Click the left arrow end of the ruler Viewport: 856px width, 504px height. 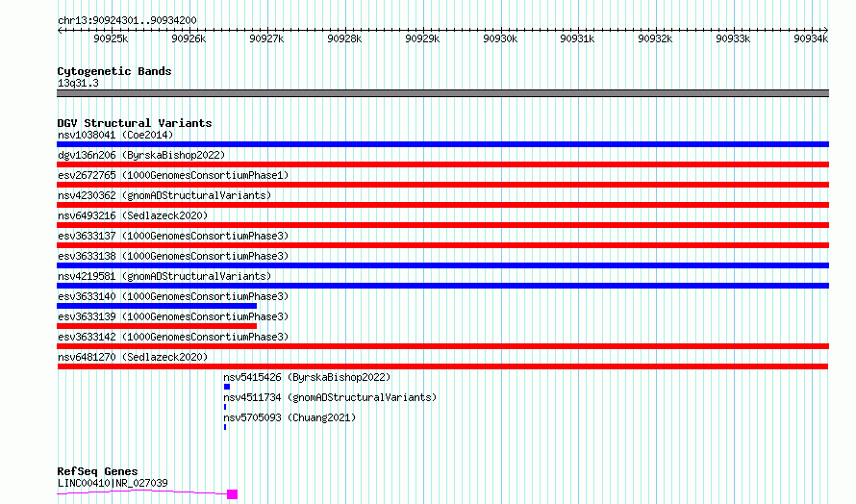(x=60, y=31)
